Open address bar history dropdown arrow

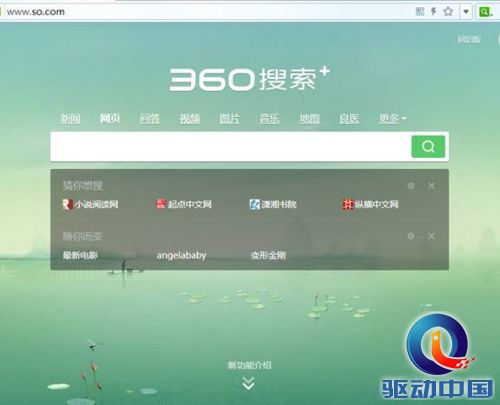(466, 12)
